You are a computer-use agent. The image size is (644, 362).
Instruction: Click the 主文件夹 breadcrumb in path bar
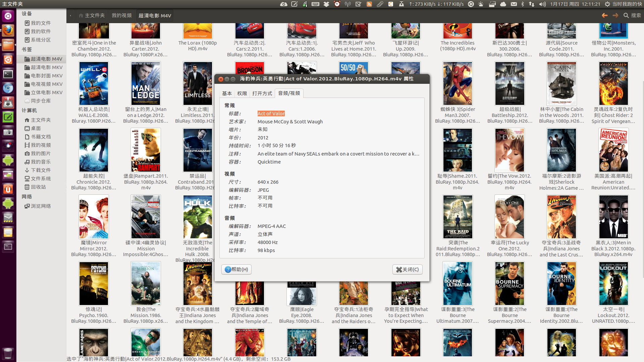(92, 15)
